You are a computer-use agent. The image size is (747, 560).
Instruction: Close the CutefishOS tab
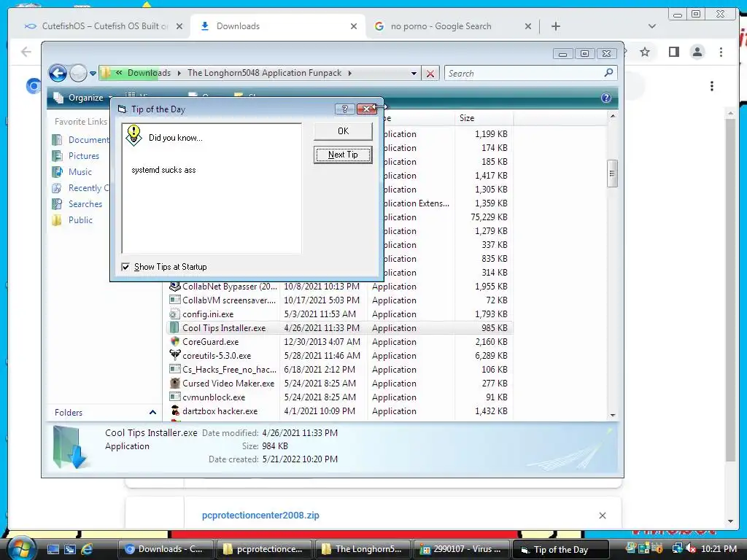pos(179,26)
